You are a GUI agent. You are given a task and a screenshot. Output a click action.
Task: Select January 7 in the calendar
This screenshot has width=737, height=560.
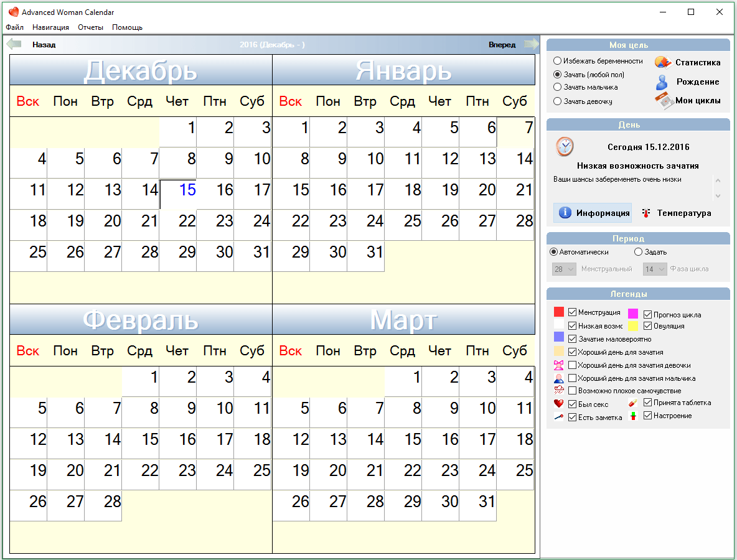[515, 131]
